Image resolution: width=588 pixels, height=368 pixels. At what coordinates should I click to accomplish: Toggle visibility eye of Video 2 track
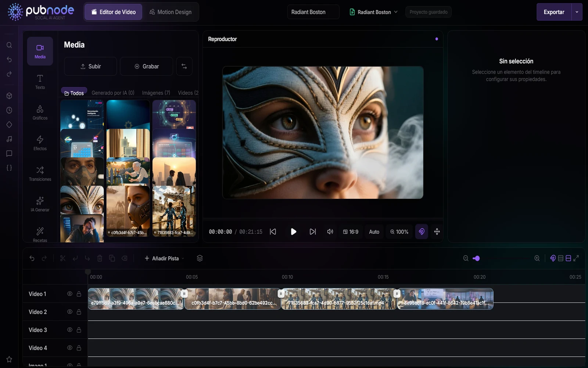69,312
